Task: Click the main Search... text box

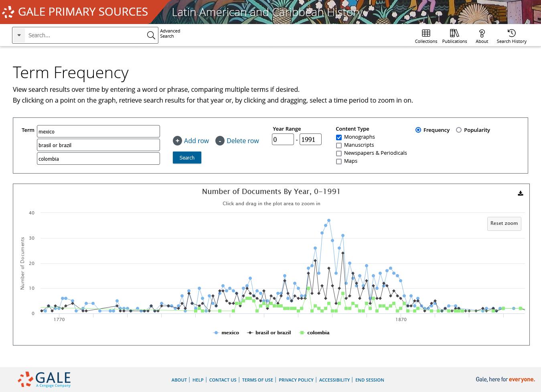Action: click(85, 35)
